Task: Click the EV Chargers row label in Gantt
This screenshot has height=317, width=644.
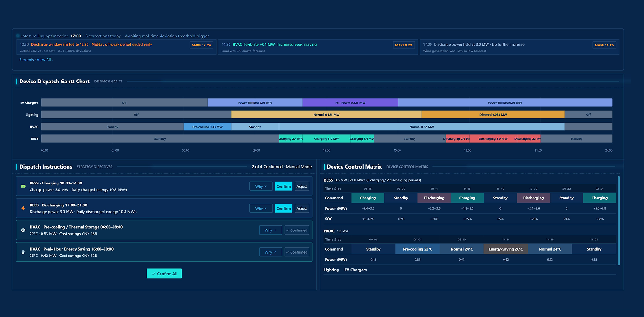Action: (29, 103)
